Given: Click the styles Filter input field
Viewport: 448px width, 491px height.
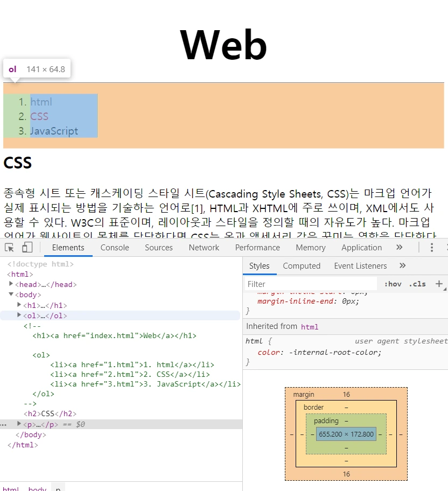Looking at the screenshot, I should click(x=311, y=284).
